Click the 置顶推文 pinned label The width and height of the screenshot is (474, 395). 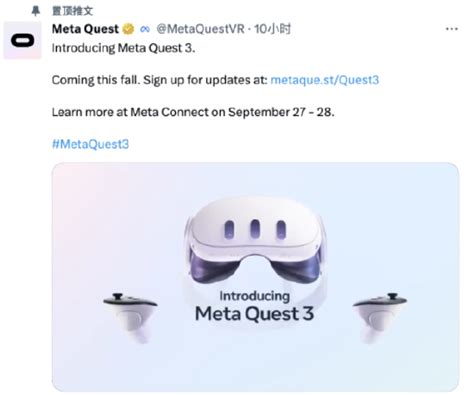point(73,11)
